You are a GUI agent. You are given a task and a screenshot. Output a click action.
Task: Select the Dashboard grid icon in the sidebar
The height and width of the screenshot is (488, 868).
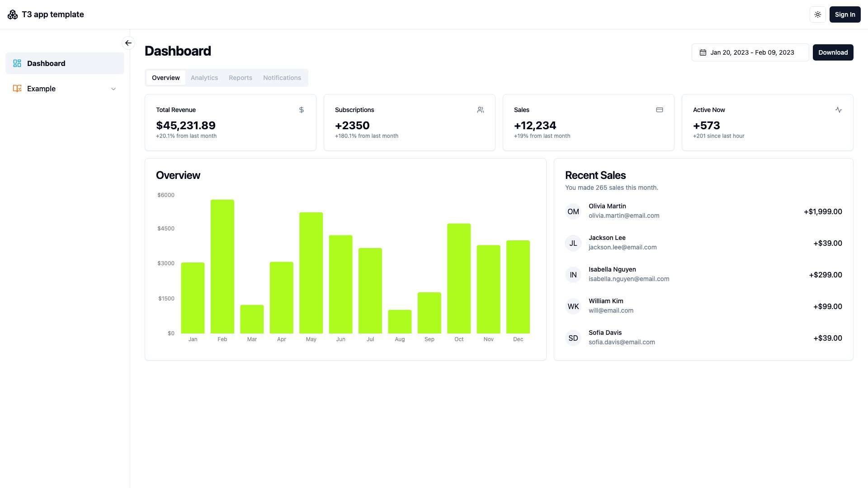coord(17,63)
